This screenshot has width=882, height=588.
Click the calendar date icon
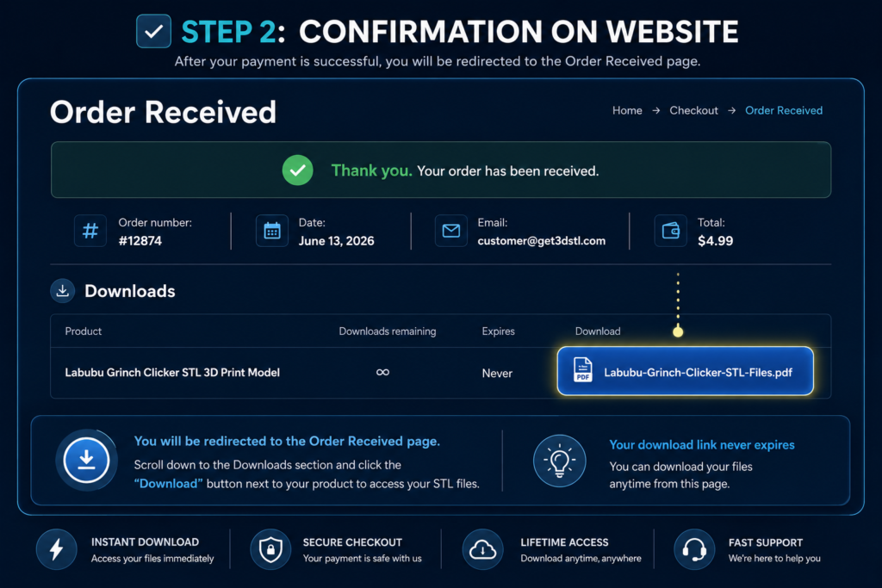pos(272,231)
